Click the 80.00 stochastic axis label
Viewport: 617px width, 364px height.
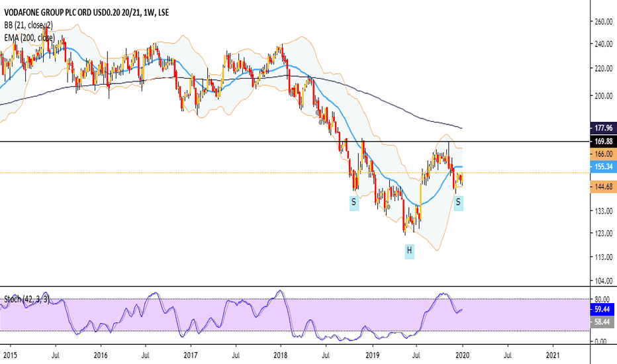[602, 299]
